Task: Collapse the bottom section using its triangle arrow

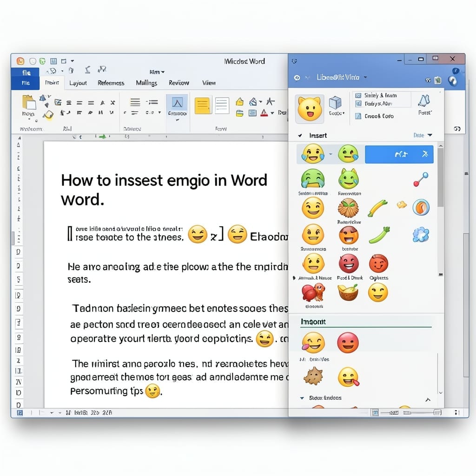Action: (302, 398)
